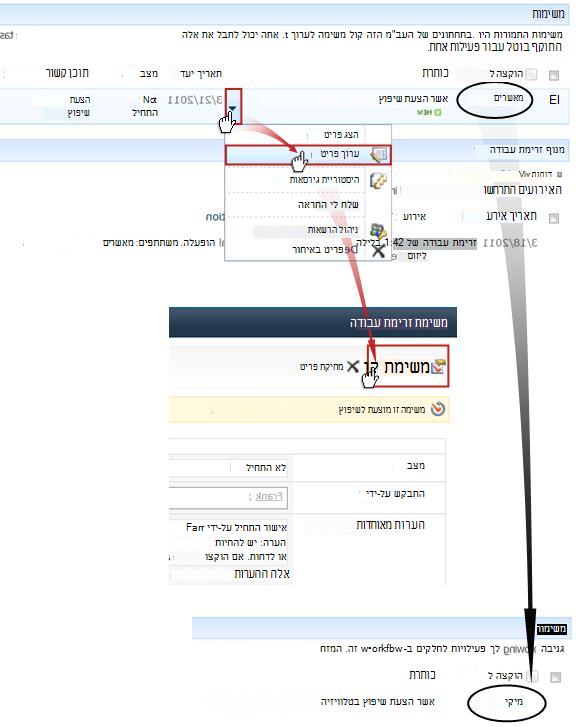Screen dimensions: 576x727
Task: Sort by the הוקצה ל header above מיקי
Action: coord(505,676)
